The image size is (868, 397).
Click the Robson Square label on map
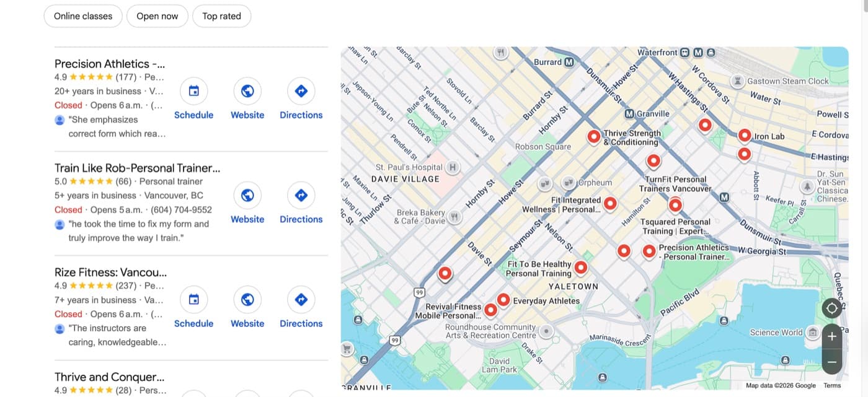[x=543, y=147]
